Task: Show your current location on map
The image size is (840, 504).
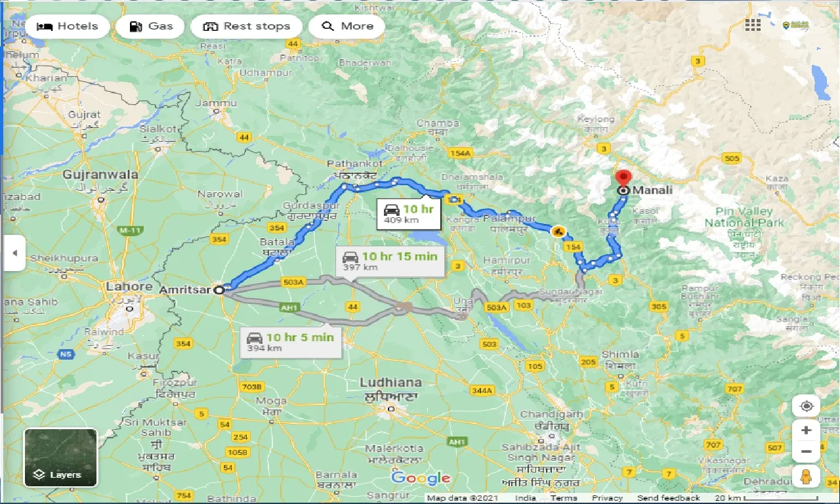Action: [806, 406]
